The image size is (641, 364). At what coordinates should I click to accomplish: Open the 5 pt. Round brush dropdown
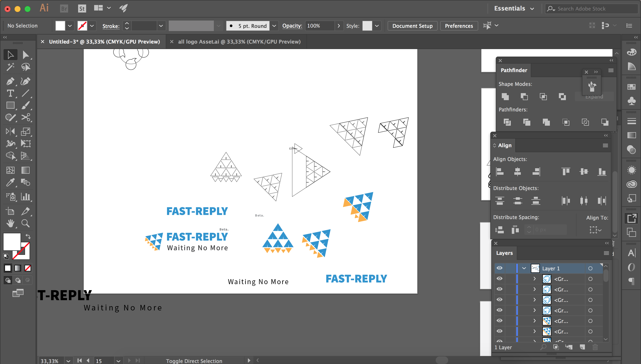coord(274,26)
